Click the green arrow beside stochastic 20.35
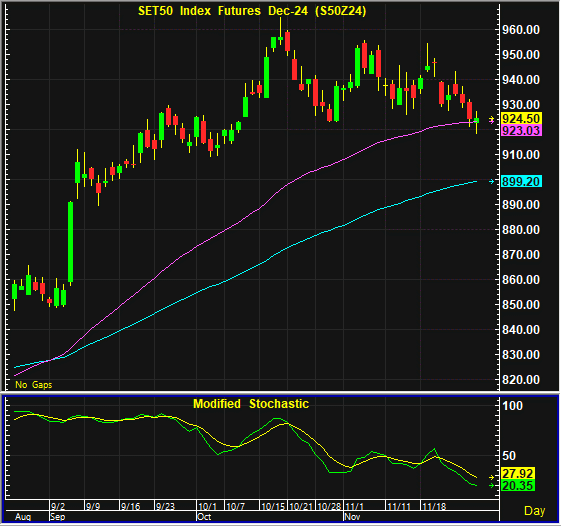 pyautogui.click(x=492, y=486)
